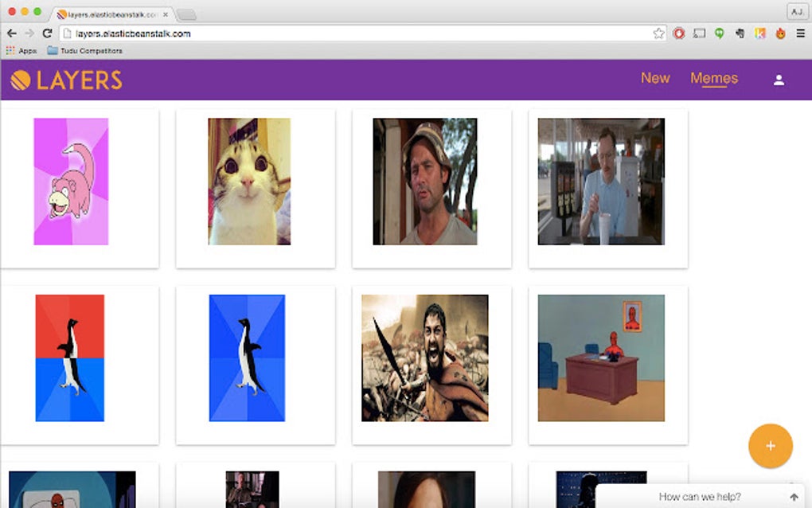The image size is (812, 508).
Task: Click the New link in the navbar
Action: tap(655, 78)
